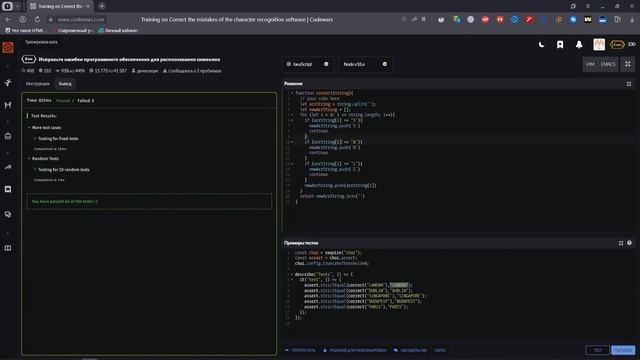Open the Обсудить discuss link

[x=411, y=350]
